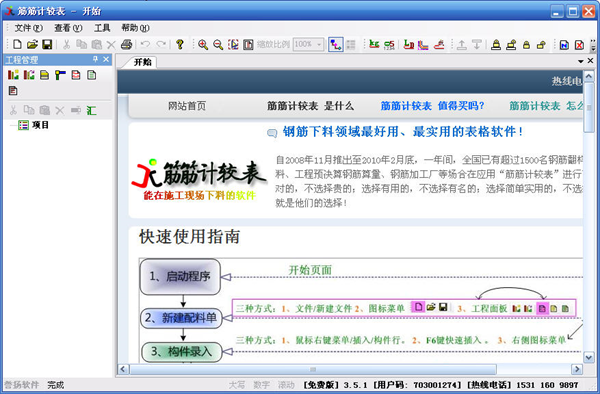The image size is (600, 394).
Task: Close the 工程管理 panel
Action: pos(106,59)
